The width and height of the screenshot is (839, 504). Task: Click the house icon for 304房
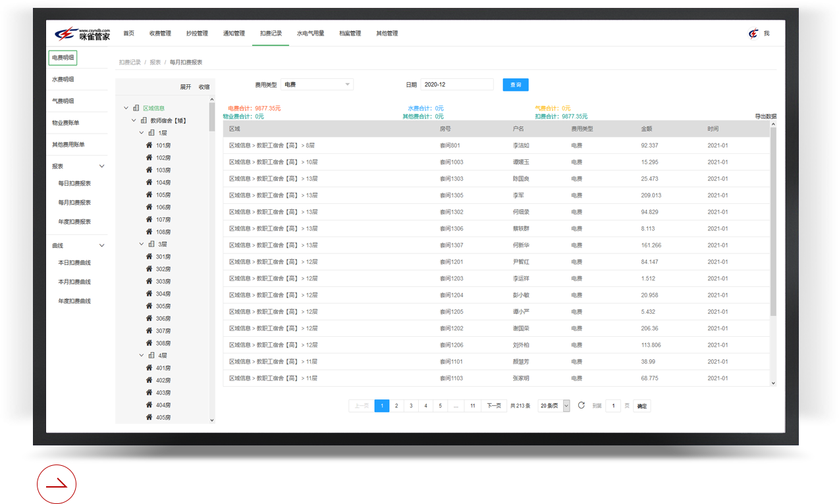[x=149, y=293]
